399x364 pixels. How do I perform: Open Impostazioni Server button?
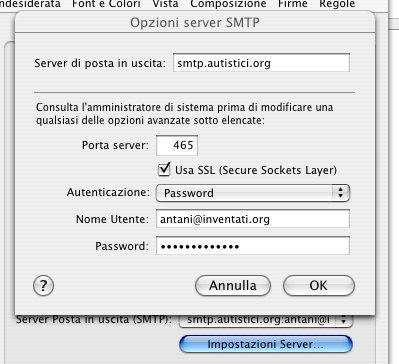click(x=266, y=344)
